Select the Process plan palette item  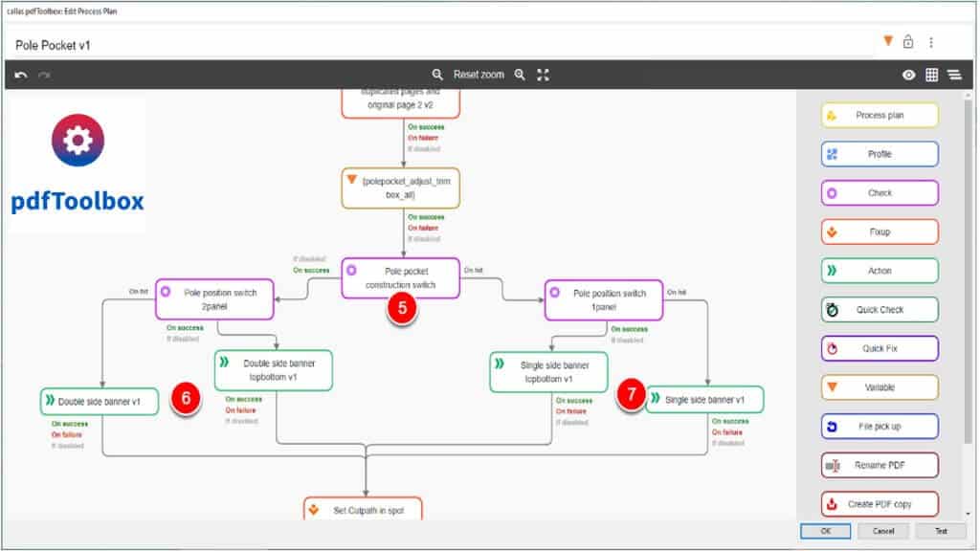[x=880, y=116]
